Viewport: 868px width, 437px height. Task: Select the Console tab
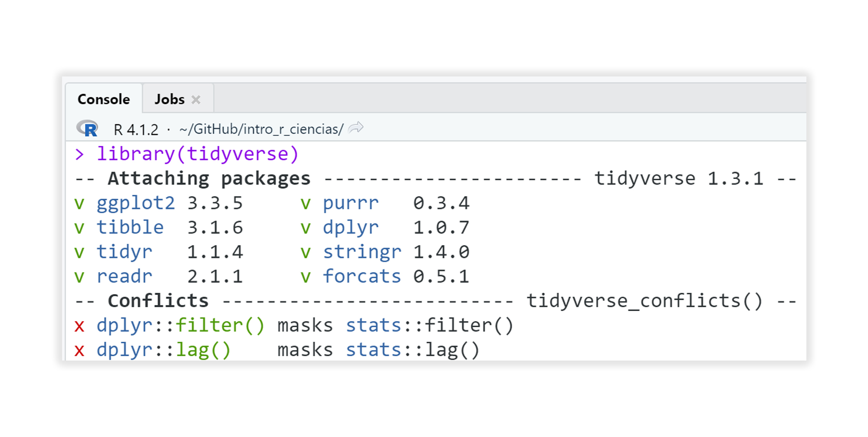(103, 99)
